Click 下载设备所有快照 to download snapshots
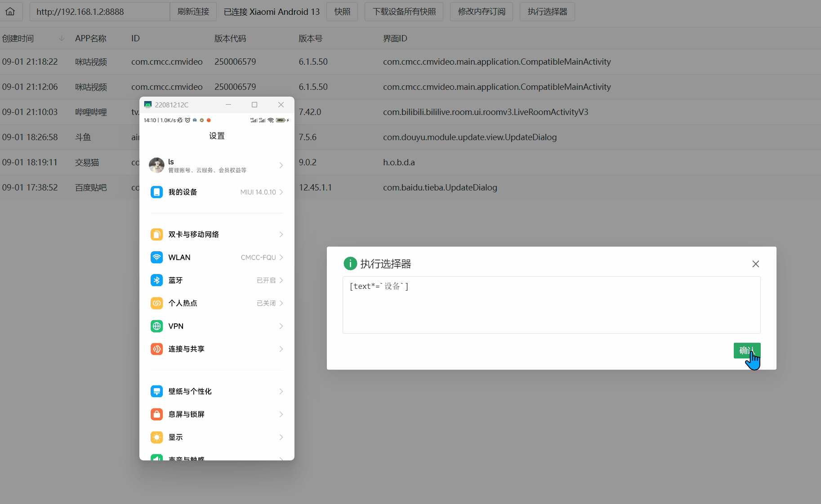Screen dimensions: 821x504 point(403,11)
